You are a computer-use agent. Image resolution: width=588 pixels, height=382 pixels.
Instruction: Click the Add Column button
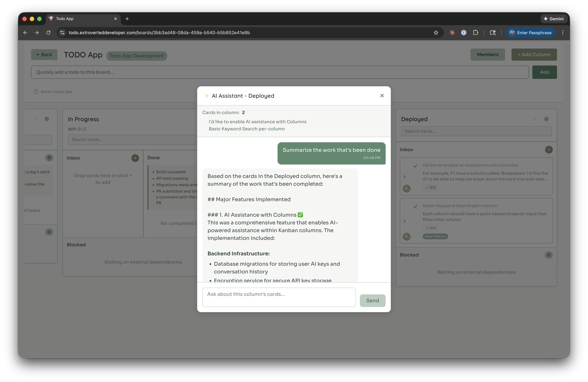534,55
